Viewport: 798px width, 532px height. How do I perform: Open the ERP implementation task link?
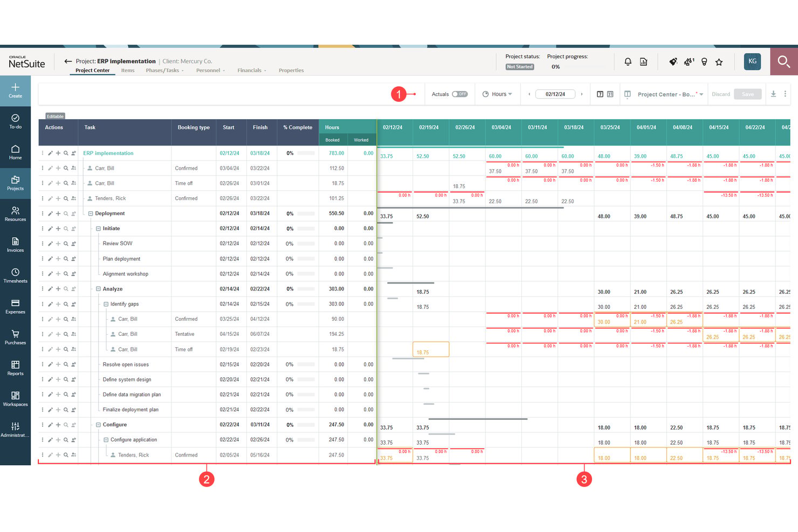pyautogui.click(x=108, y=153)
